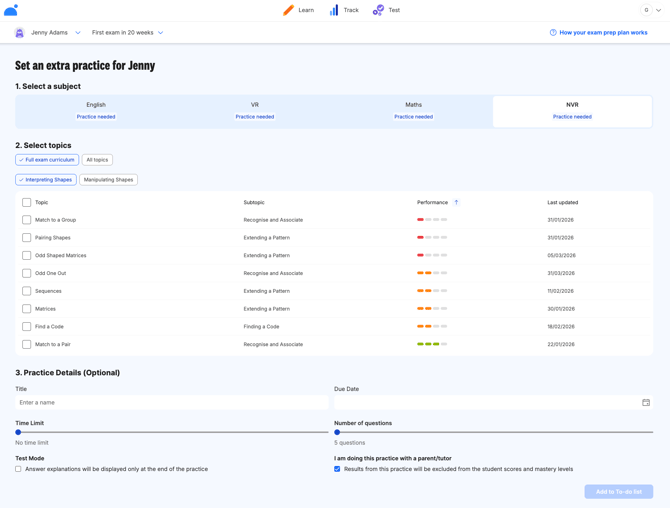The image size is (670, 508).
Task: Open the Learn section pencil icon
Action: point(288,10)
